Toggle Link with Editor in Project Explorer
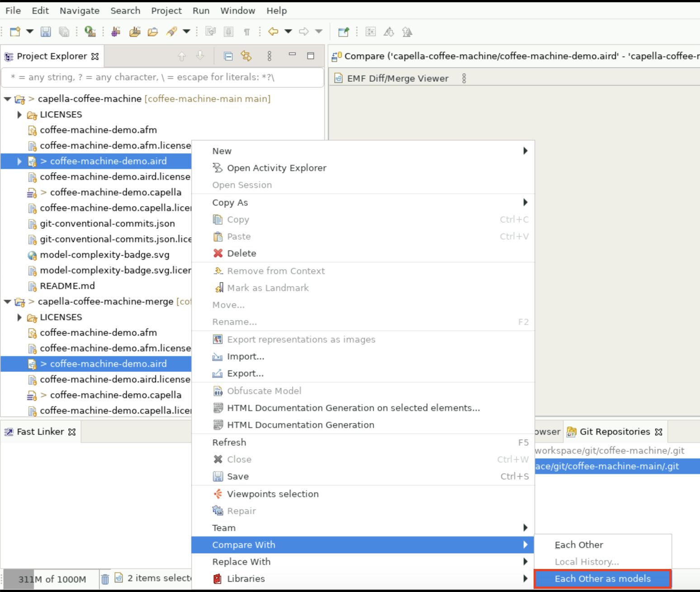This screenshot has height=592, width=700. 246,56
